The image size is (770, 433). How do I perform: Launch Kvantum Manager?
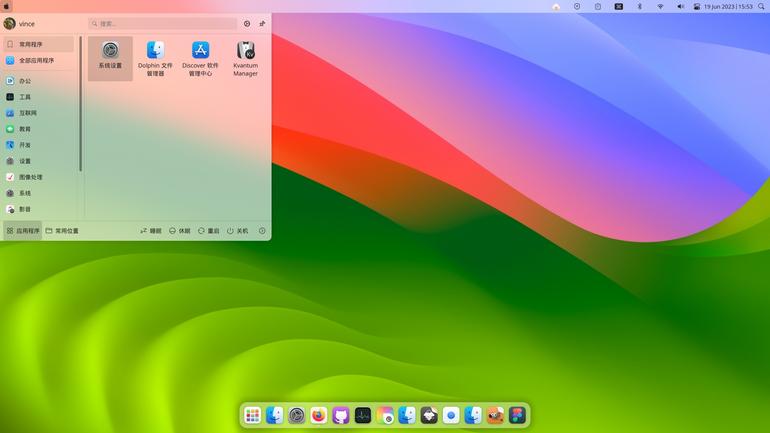pos(246,58)
